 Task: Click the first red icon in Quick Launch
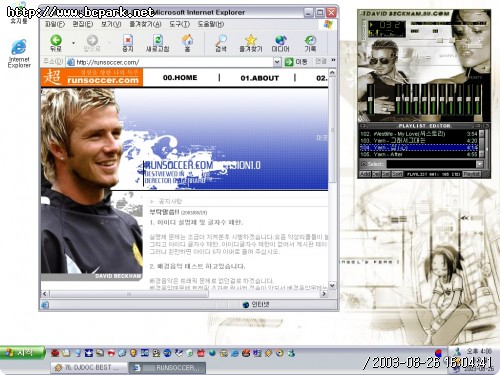tap(55, 353)
